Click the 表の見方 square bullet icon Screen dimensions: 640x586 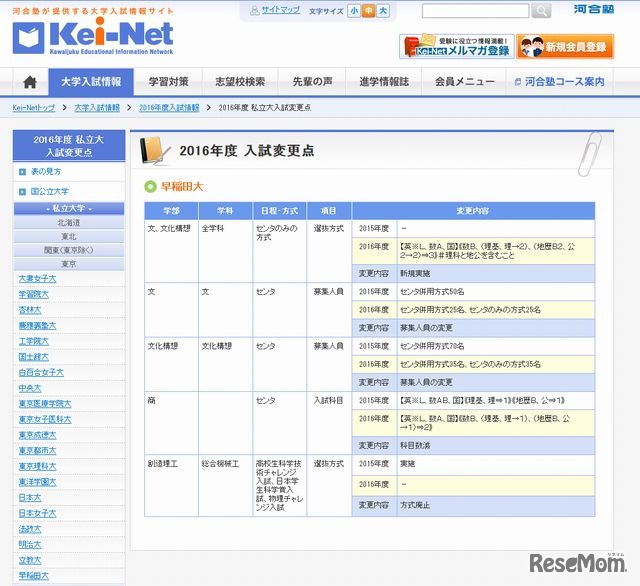point(22,172)
